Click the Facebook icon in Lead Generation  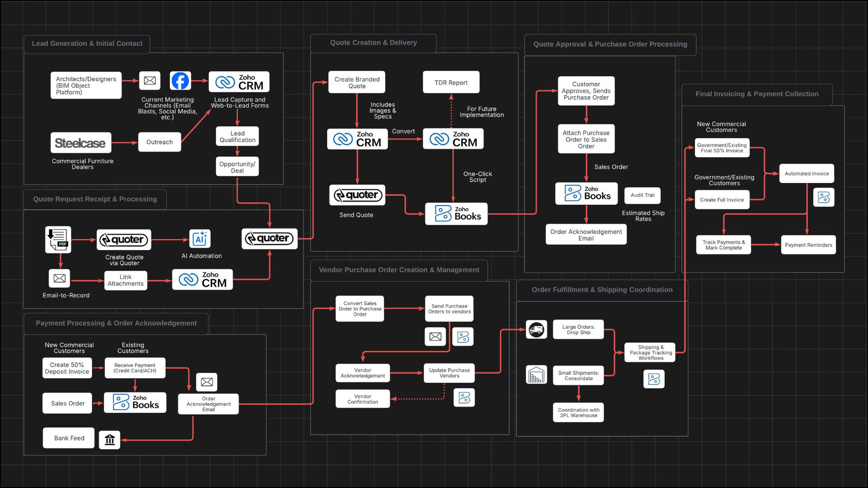click(180, 81)
